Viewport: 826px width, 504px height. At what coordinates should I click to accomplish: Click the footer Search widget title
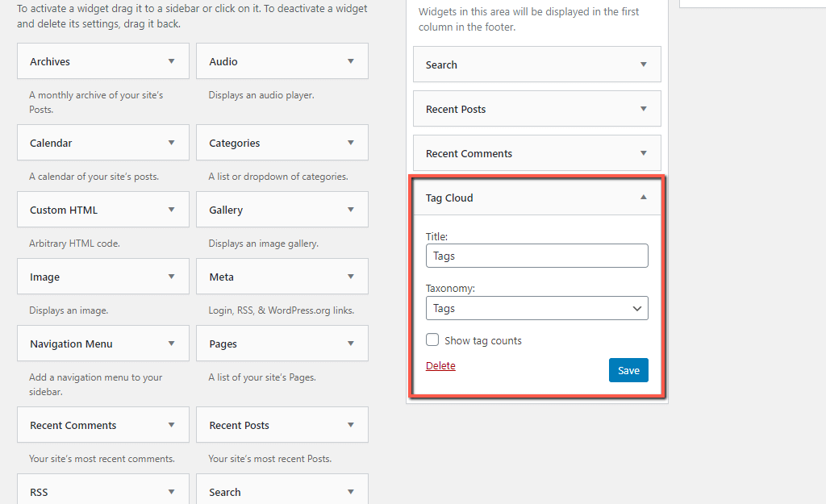tap(441, 65)
